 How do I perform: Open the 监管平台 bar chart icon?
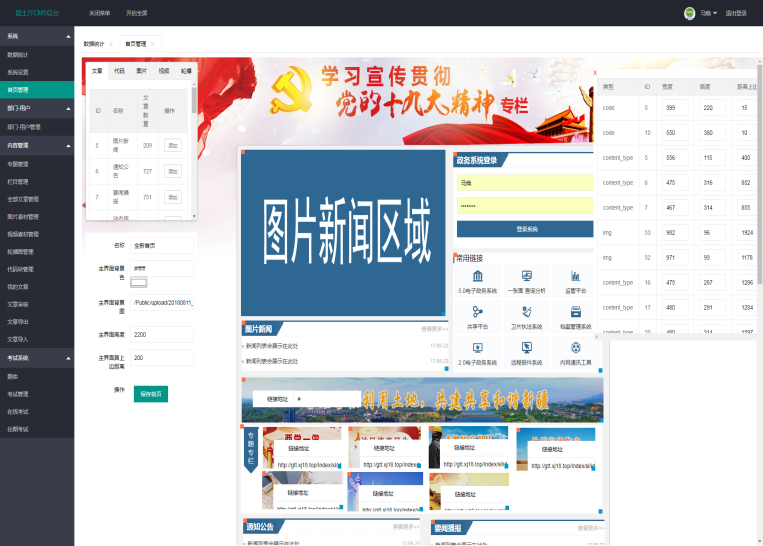[x=575, y=276]
